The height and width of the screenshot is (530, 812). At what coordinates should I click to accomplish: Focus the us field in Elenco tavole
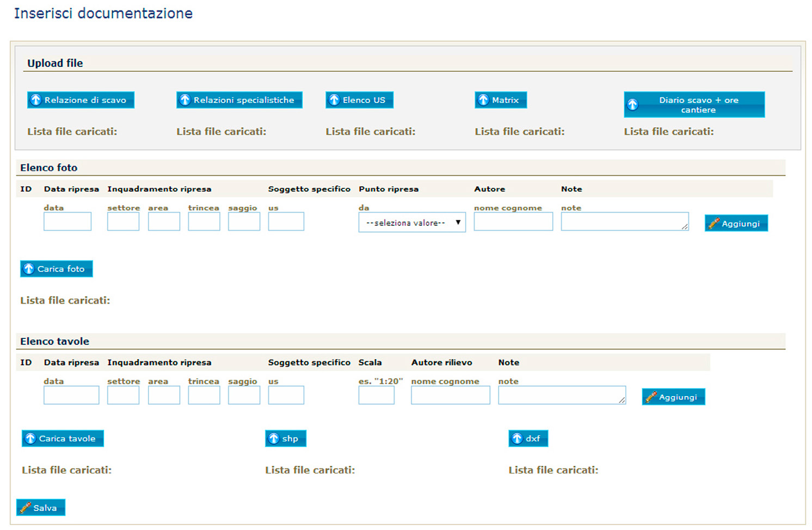[x=286, y=395]
